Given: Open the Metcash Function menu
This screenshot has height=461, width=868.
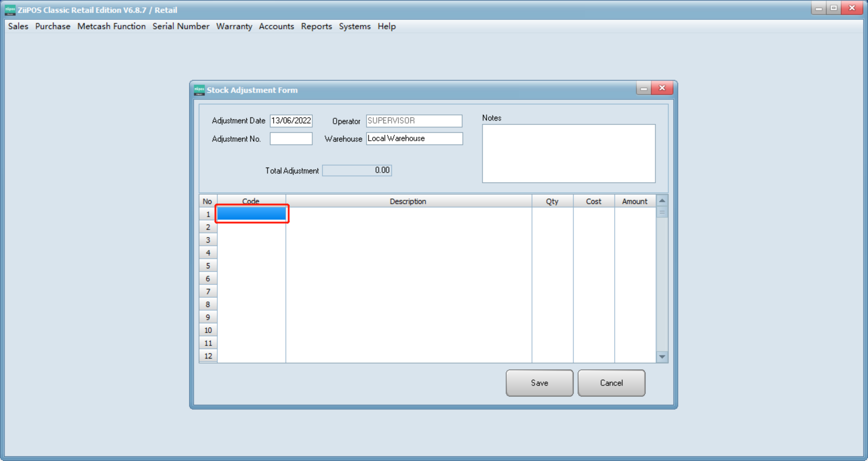Looking at the screenshot, I should tap(111, 26).
